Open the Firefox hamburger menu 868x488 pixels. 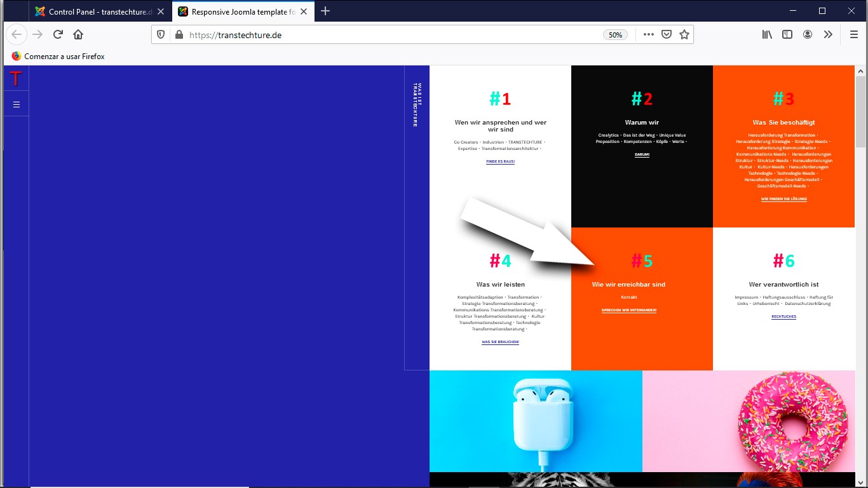(854, 35)
